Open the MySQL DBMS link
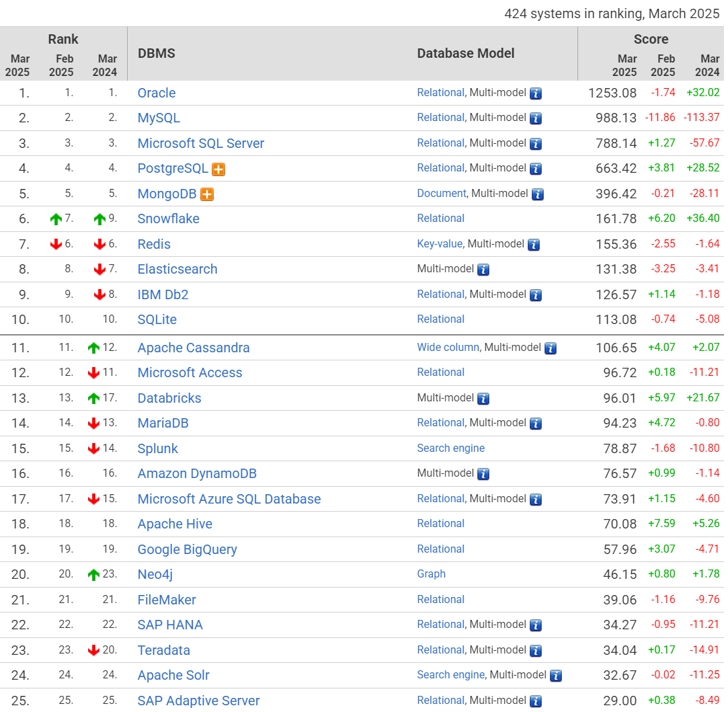This screenshot has height=712, width=728. pyautogui.click(x=159, y=118)
